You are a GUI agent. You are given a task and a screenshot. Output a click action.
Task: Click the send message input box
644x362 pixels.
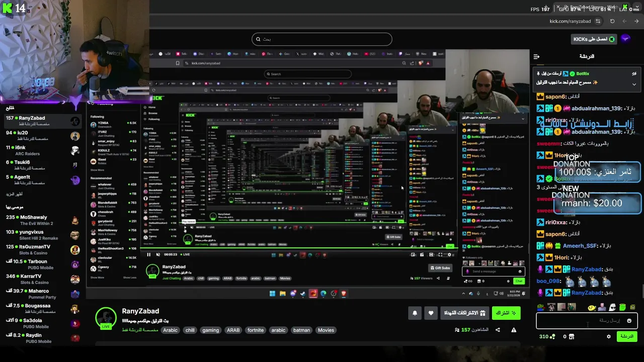pyautogui.click(x=587, y=321)
